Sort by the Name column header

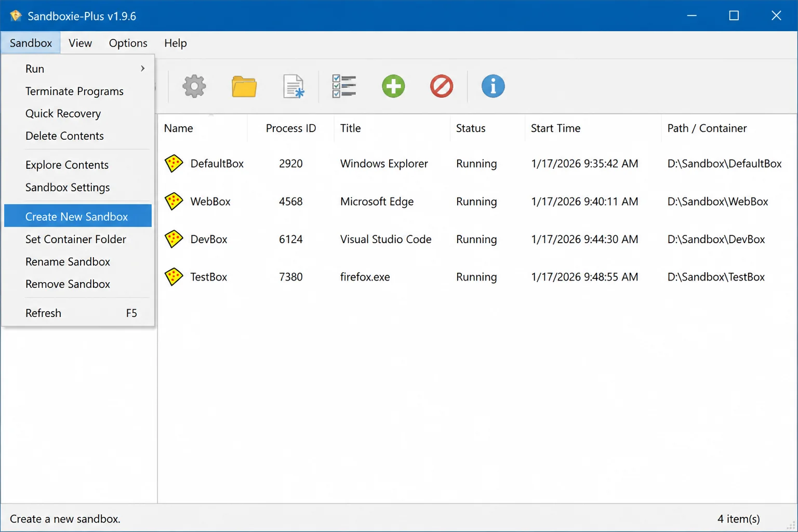pyautogui.click(x=203, y=128)
